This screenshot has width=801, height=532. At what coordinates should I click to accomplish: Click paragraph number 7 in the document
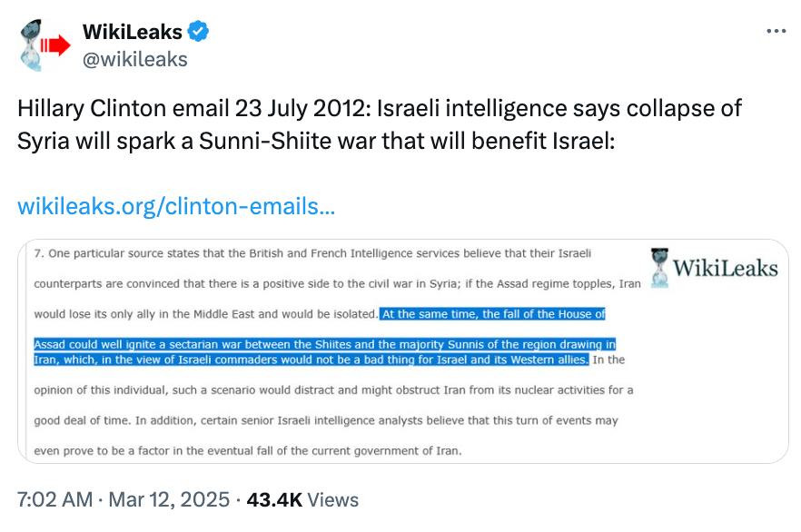pyautogui.click(x=37, y=252)
